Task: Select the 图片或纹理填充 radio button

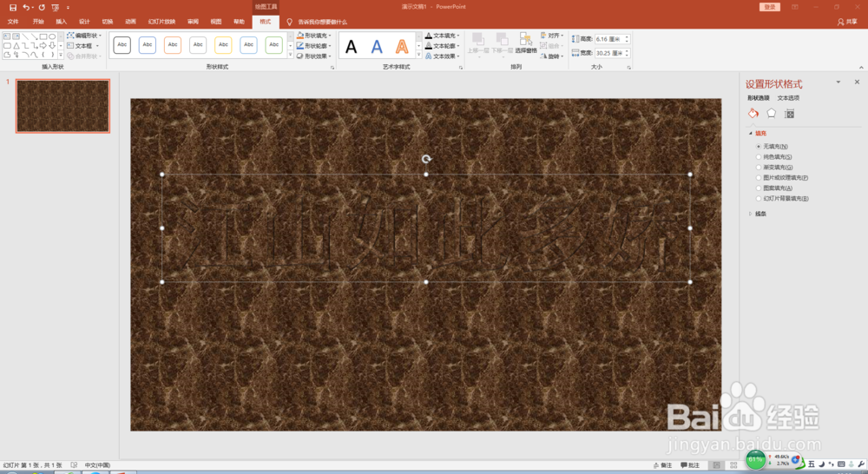Action: tap(759, 178)
